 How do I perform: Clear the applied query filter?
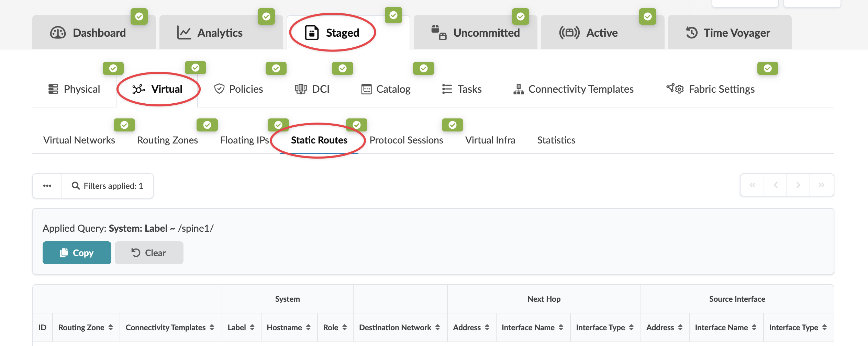click(x=149, y=253)
